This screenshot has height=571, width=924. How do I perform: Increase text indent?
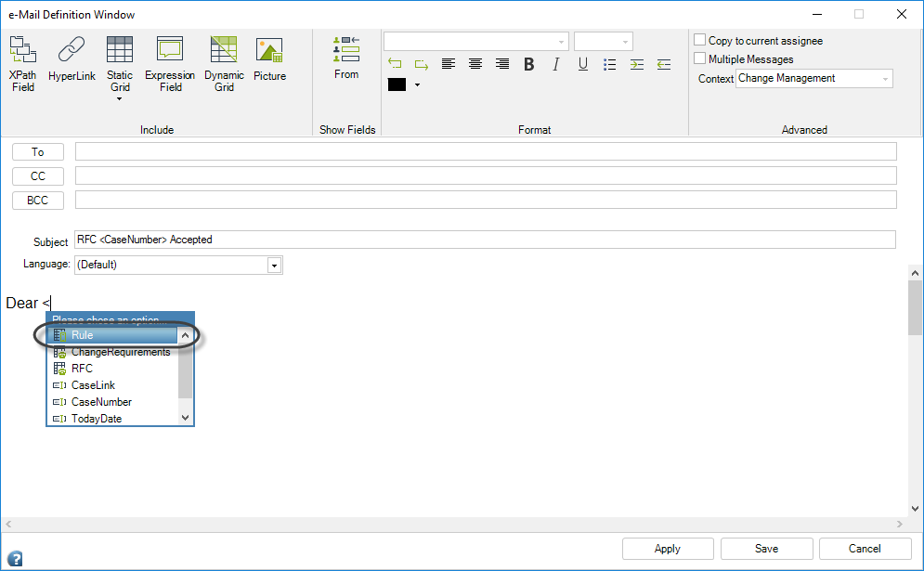(637, 64)
